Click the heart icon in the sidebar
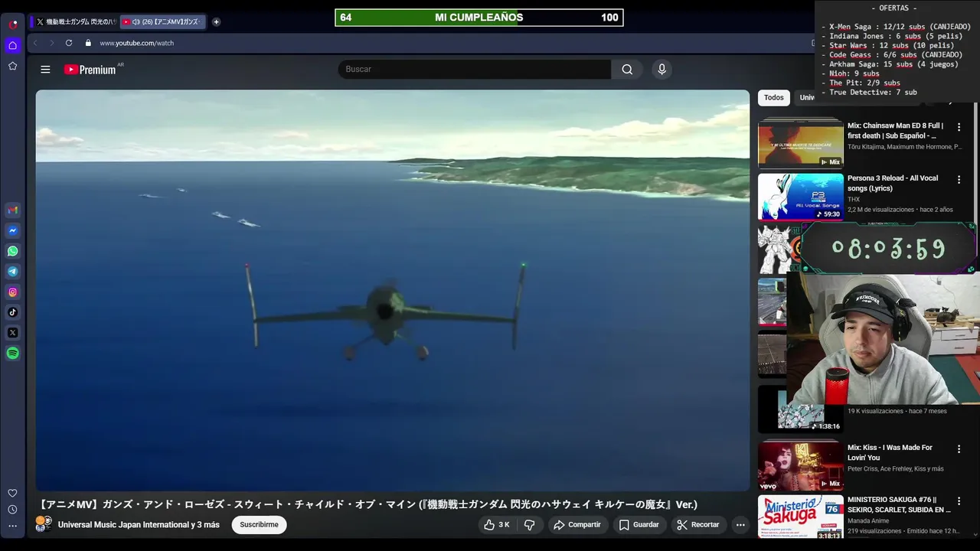Screen dimensions: 980x551 (12, 494)
